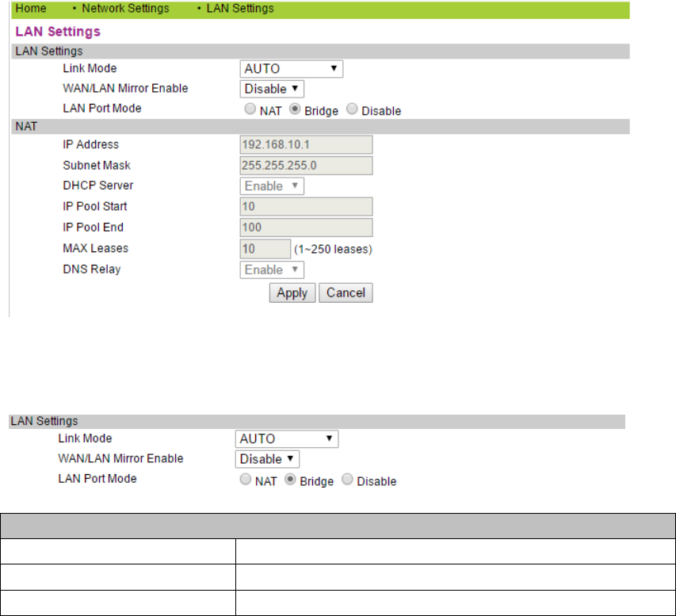Image resolution: width=676 pixels, height=616 pixels.
Task: Select Disable radio in the upper LAN Port Mode
Action: [352, 109]
